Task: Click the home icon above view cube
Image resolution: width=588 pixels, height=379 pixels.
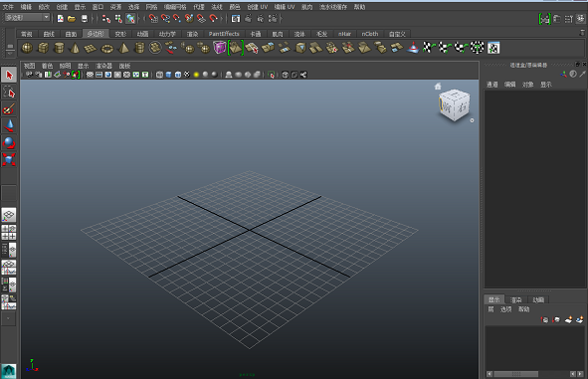Action: point(438,87)
